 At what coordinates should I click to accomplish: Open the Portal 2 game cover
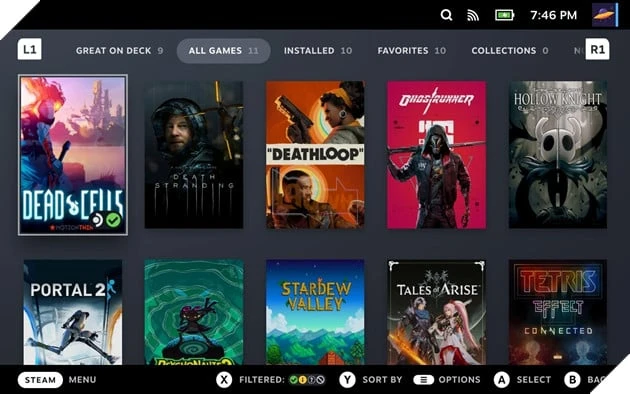(x=73, y=312)
